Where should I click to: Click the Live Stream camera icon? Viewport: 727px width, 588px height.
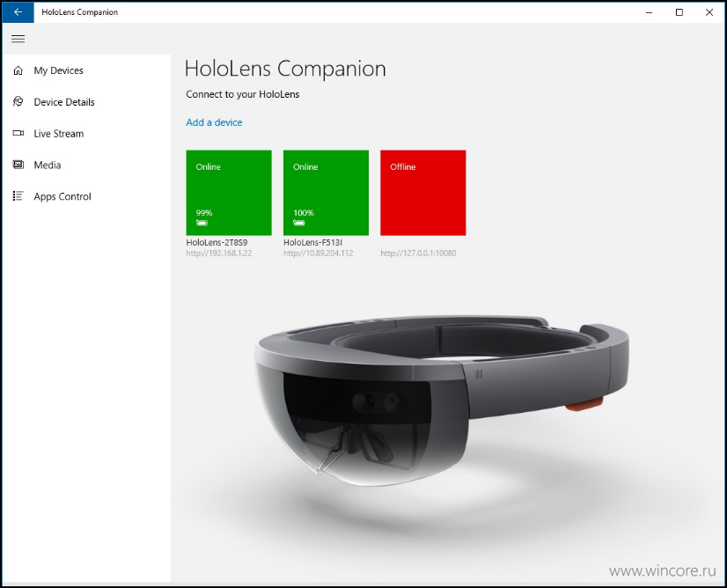[x=18, y=133]
